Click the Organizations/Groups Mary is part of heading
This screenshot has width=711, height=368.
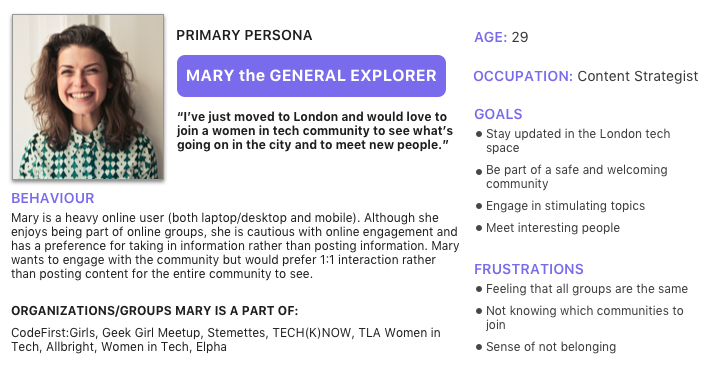pyautogui.click(x=155, y=311)
